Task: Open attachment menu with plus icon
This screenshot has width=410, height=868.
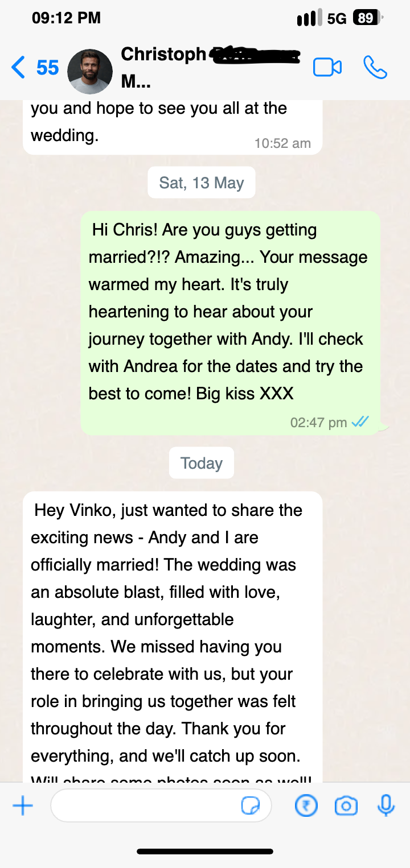Action: (23, 805)
